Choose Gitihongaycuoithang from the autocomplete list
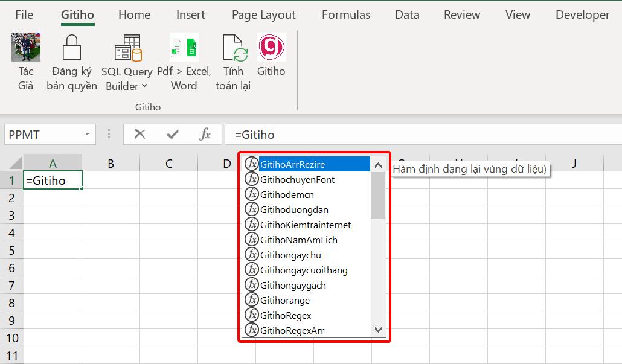The height and width of the screenshot is (364, 622). coord(304,270)
